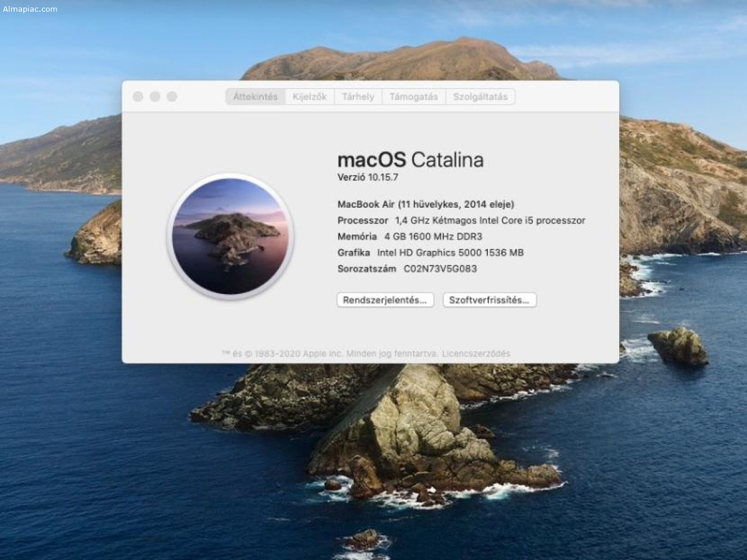Close the About This Mac window
This screenshot has height=560, width=747.
(138, 97)
